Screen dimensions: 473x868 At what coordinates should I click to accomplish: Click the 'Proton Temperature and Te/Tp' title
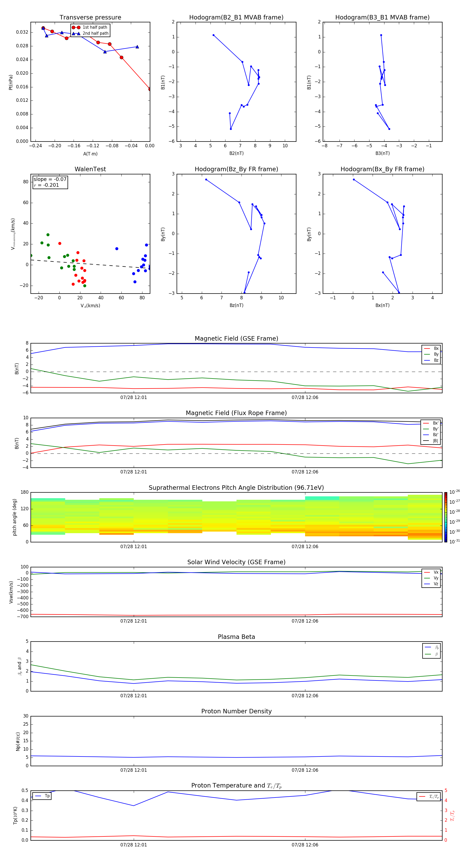coord(236,785)
